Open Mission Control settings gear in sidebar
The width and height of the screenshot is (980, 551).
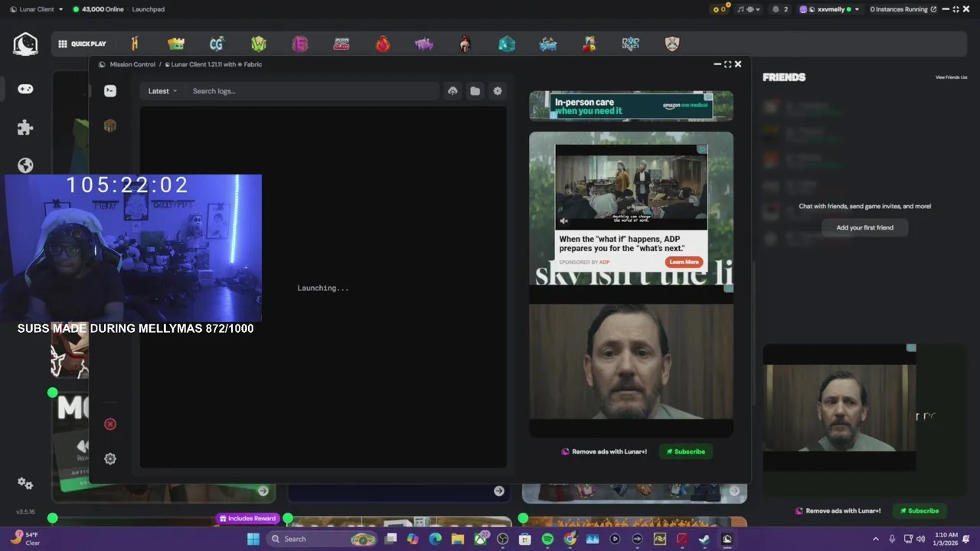[110, 458]
